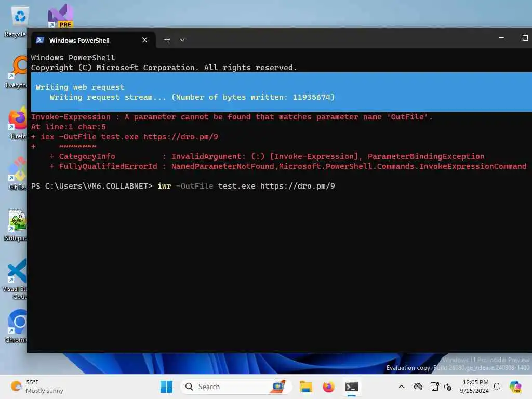Viewport: 532px width, 399px height.
Task: Click the 'iwr' command text
Action: [164, 186]
